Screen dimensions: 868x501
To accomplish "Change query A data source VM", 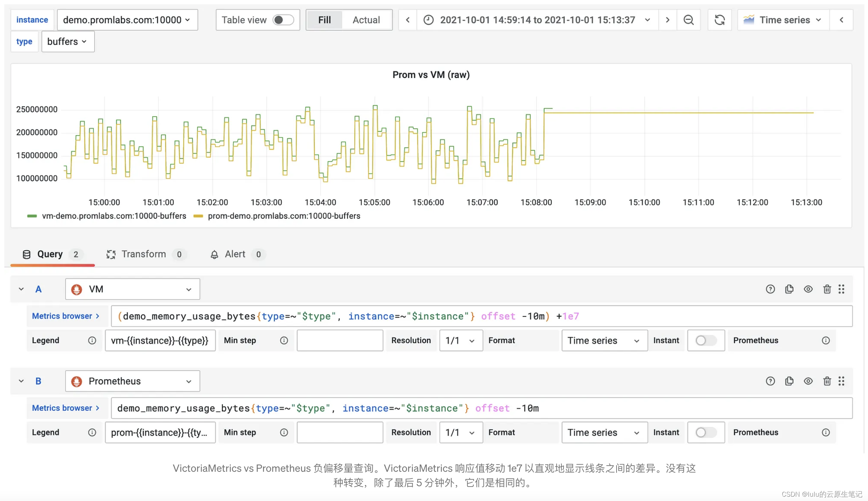I will coord(132,289).
